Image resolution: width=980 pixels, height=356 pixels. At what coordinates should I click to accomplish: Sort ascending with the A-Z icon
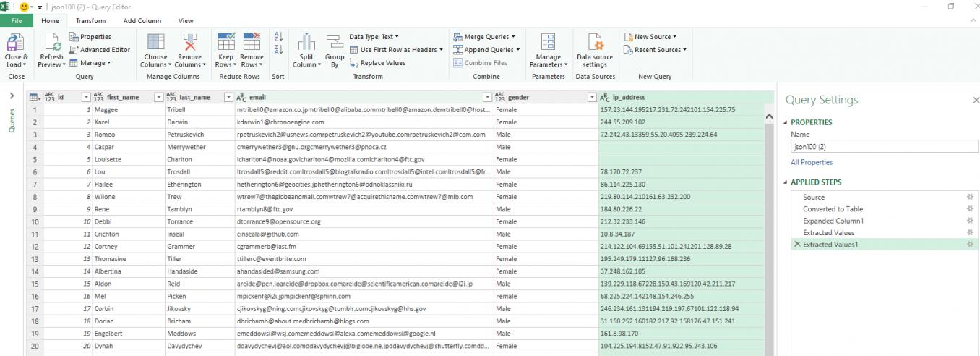click(x=278, y=38)
